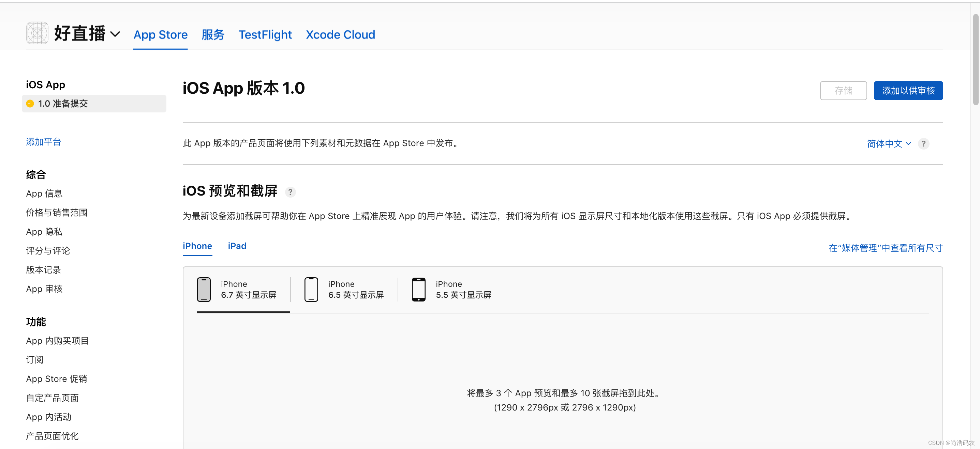Select the iPhone 6.5 英寸显示屏 device icon

(x=311, y=289)
